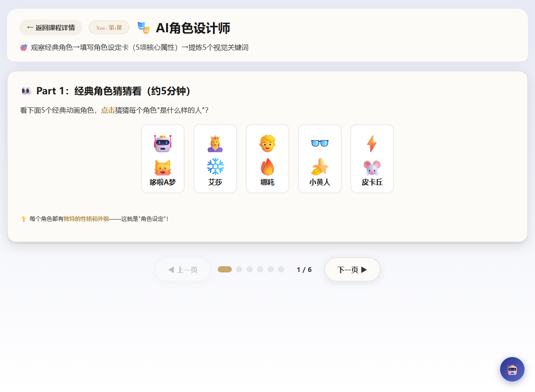Open the floating robot assistant button

click(512, 369)
